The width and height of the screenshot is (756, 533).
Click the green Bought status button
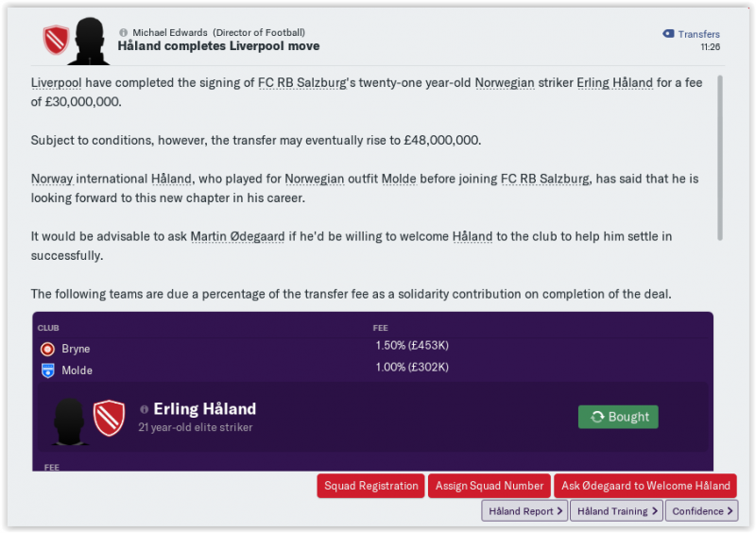click(618, 417)
